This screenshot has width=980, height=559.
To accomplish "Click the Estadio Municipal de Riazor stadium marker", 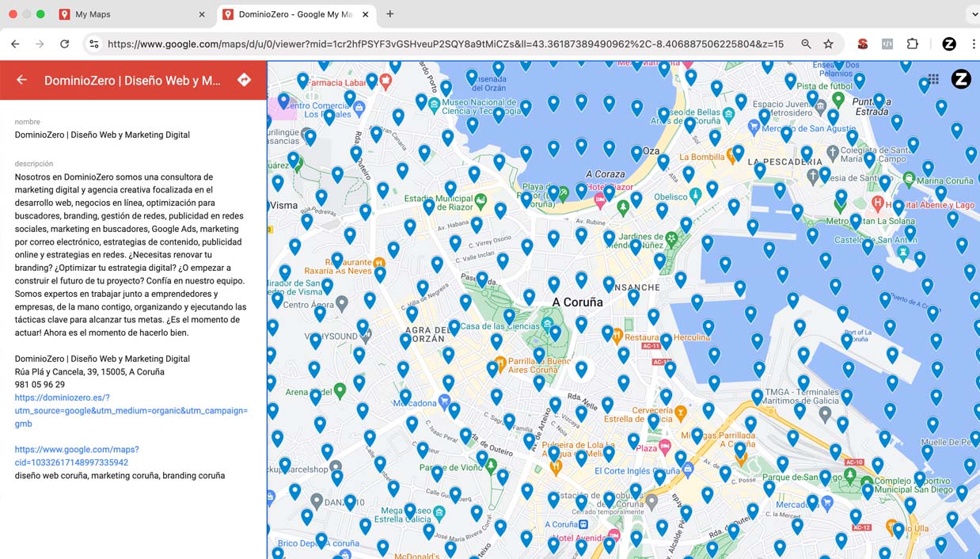I will (481, 199).
